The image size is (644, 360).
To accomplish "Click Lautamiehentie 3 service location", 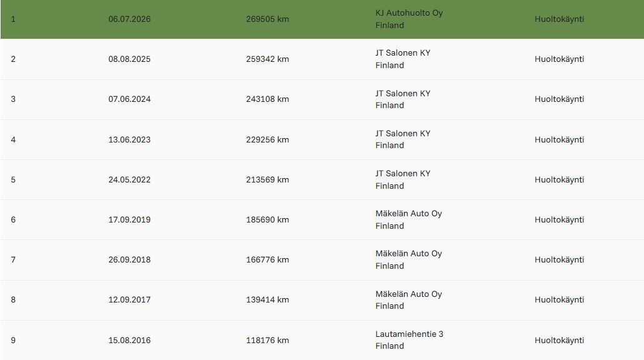I will pyautogui.click(x=409, y=334).
